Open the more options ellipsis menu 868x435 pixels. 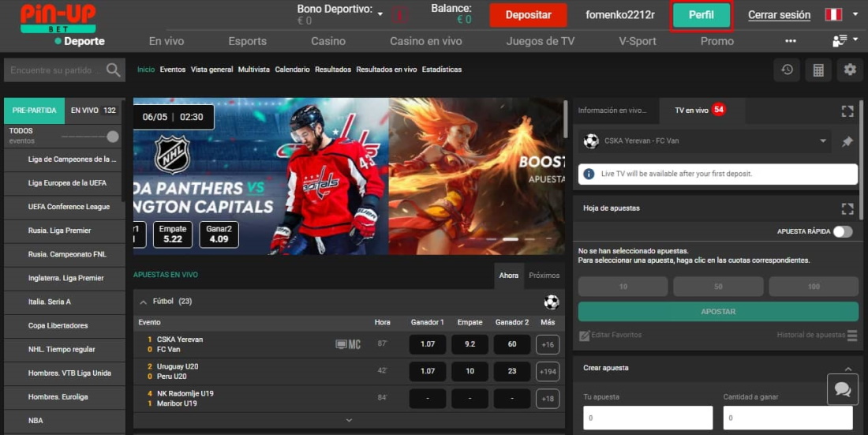pos(791,41)
